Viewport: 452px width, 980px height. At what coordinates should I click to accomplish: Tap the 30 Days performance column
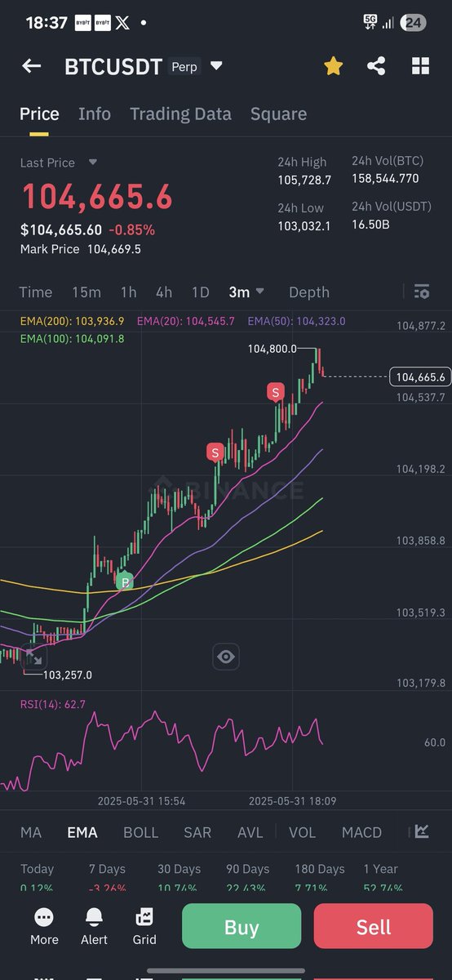179,878
